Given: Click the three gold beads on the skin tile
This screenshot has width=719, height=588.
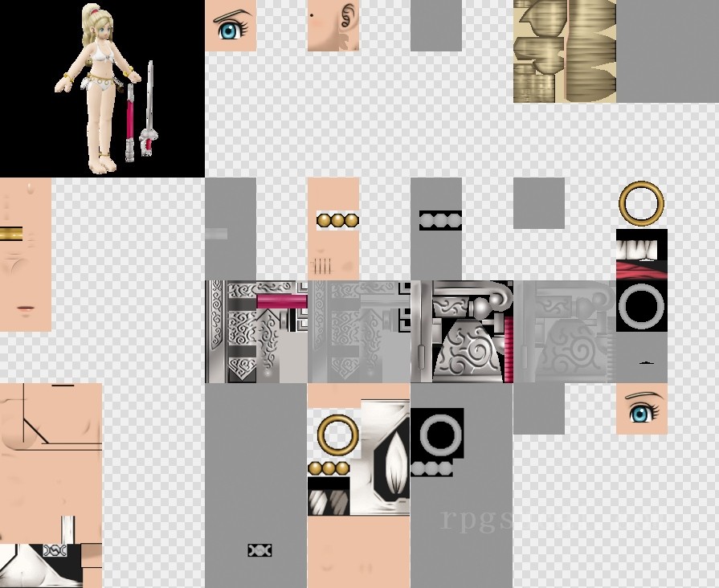Looking at the screenshot, I should (337, 220).
